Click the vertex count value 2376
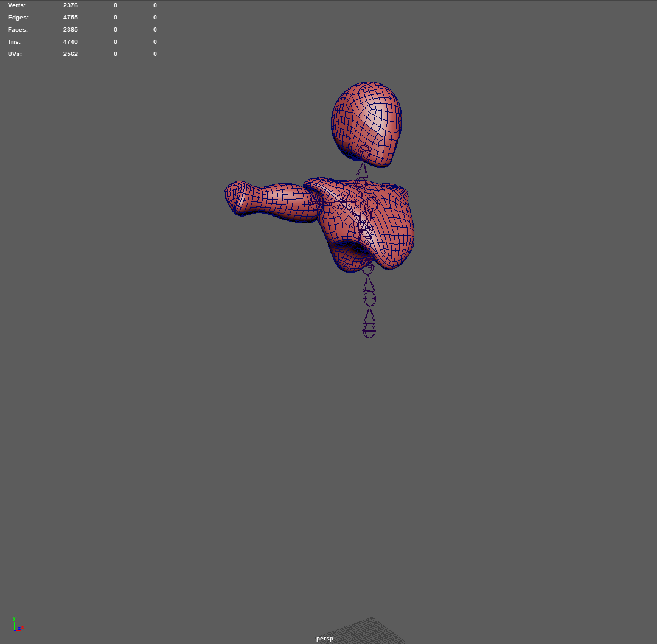 (x=71, y=5)
